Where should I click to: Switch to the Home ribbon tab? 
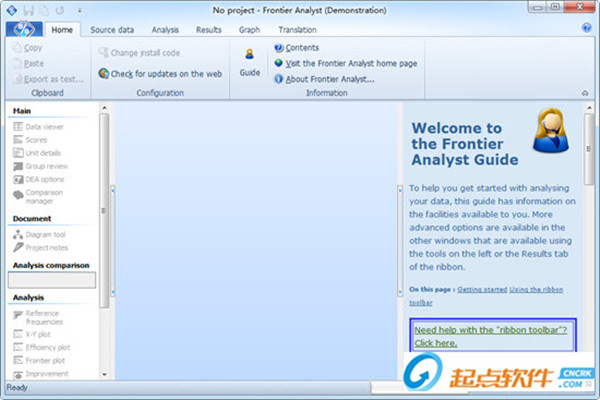click(x=62, y=29)
